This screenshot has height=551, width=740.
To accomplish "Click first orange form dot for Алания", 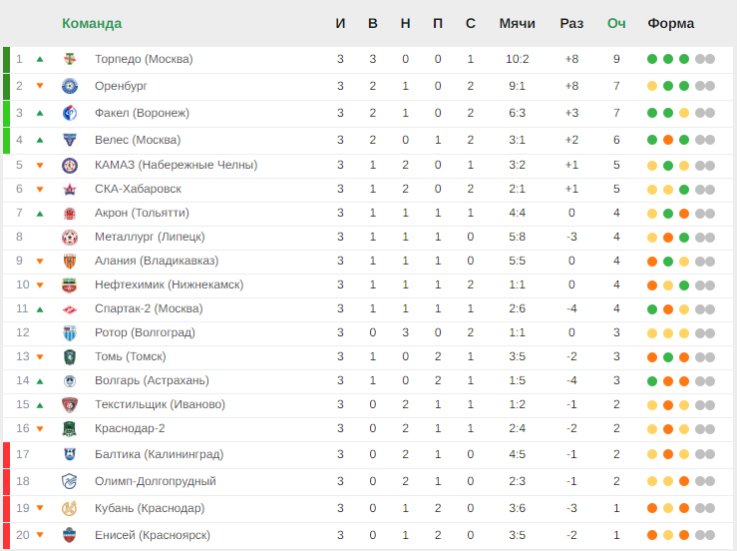I will click(652, 261).
